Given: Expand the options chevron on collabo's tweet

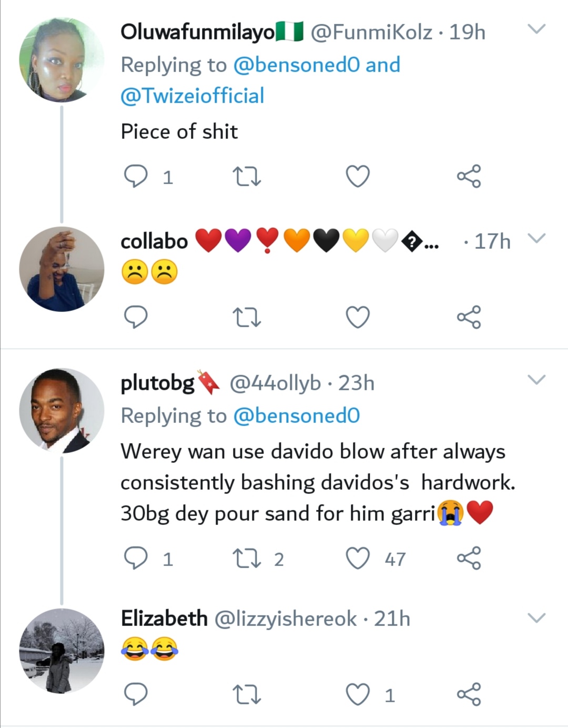Looking at the screenshot, I should pyautogui.click(x=536, y=239).
